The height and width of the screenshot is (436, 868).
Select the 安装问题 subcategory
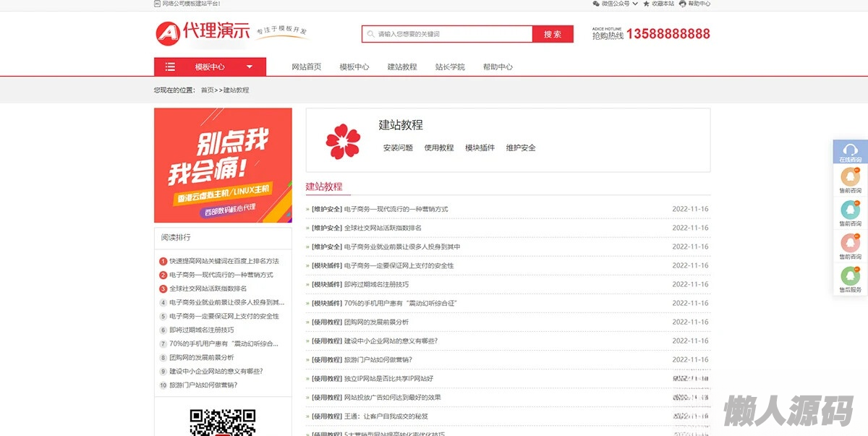[398, 148]
